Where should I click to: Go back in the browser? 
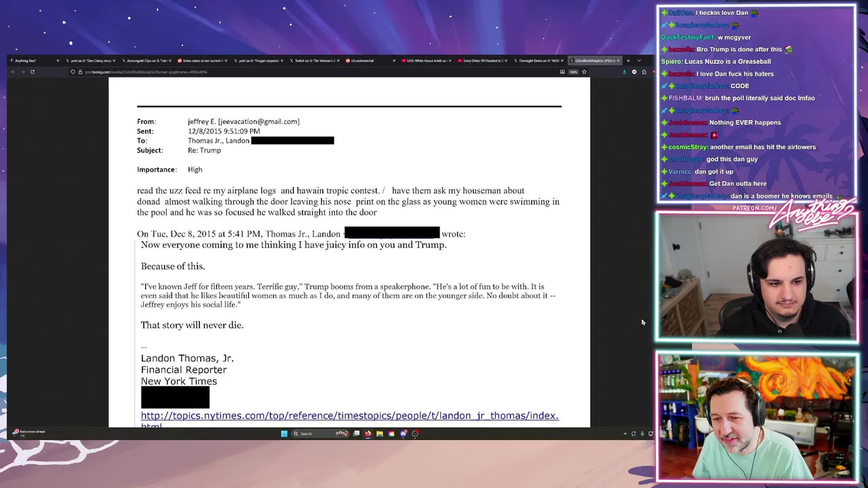tap(13, 72)
